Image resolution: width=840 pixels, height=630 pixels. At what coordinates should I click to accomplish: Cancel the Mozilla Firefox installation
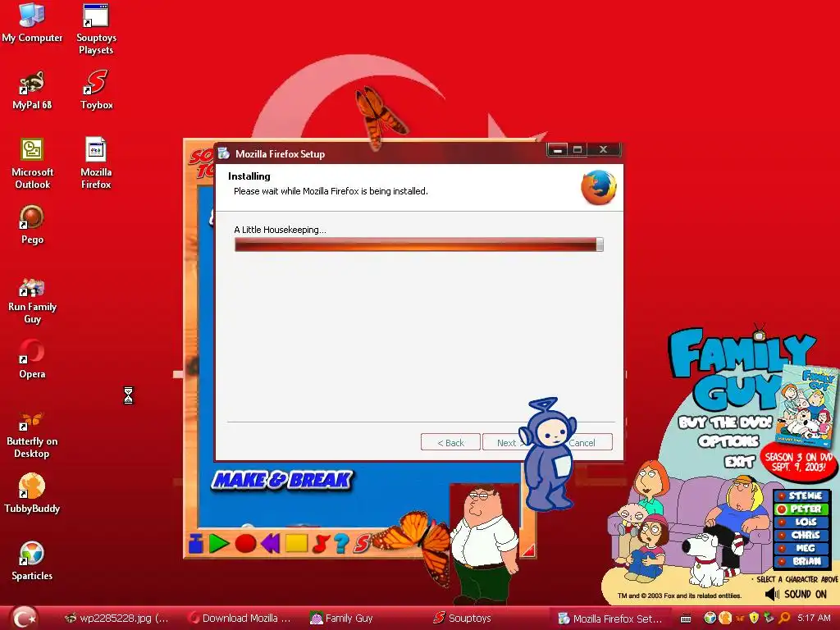tap(588, 442)
